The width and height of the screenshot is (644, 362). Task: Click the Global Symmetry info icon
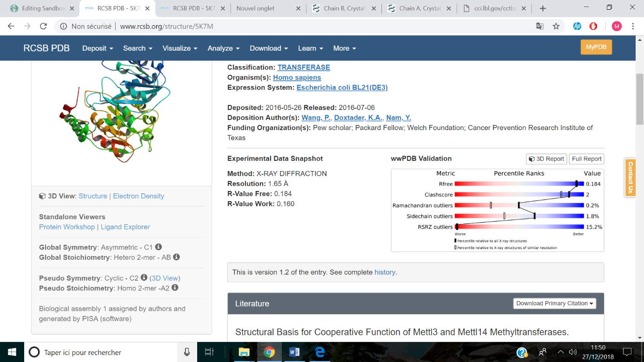tap(159, 247)
